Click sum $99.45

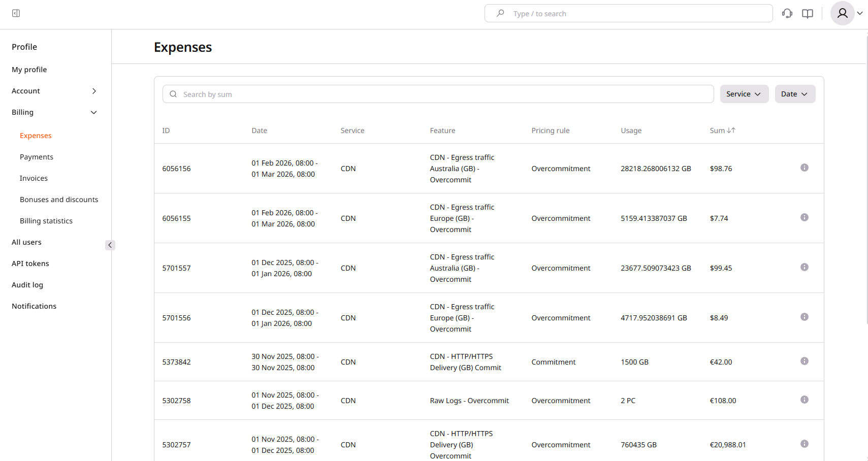point(721,268)
